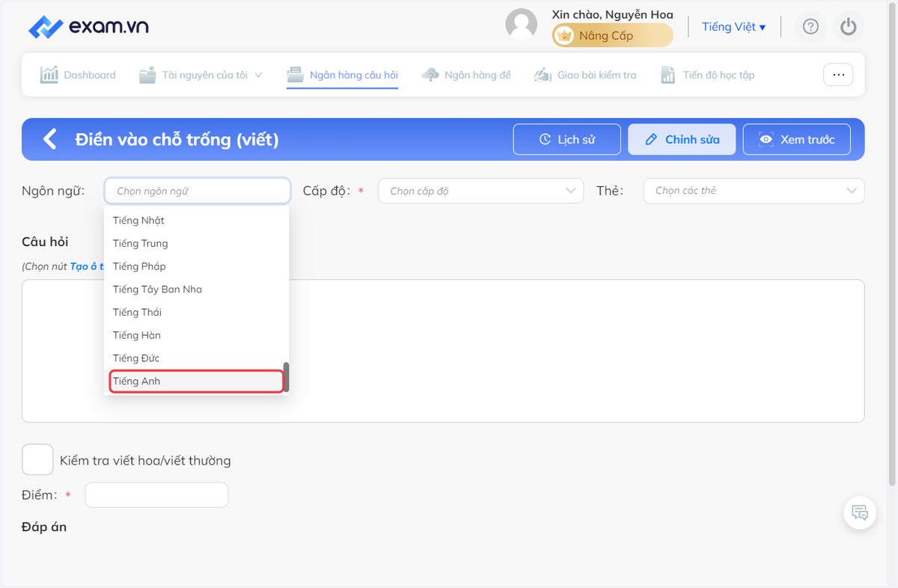Choose Tiếng Đức from the list

tap(196, 358)
